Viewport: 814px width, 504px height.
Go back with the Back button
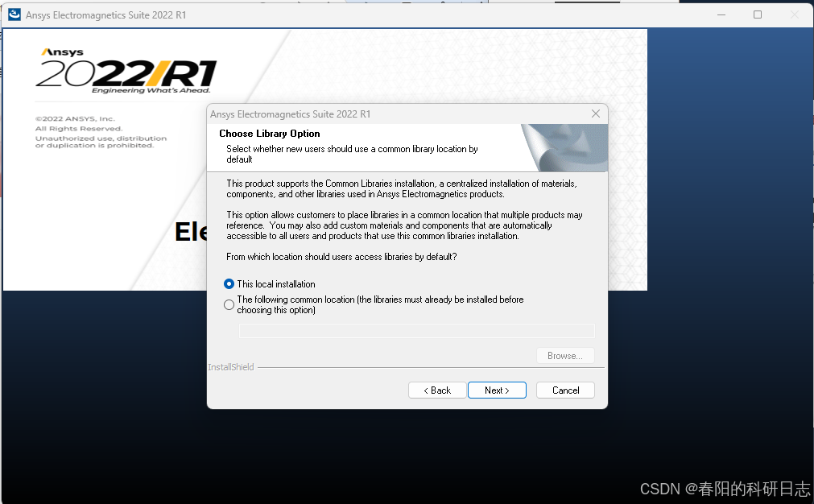coord(437,390)
